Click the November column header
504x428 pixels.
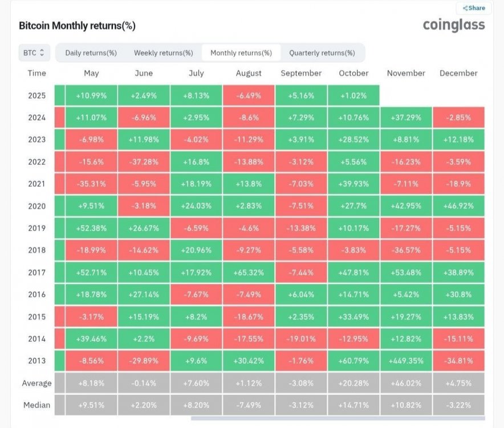coord(406,73)
